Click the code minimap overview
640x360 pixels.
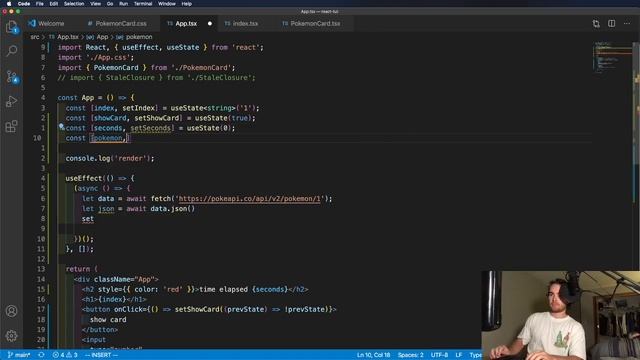pyautogui.click(x=611, y=57)
